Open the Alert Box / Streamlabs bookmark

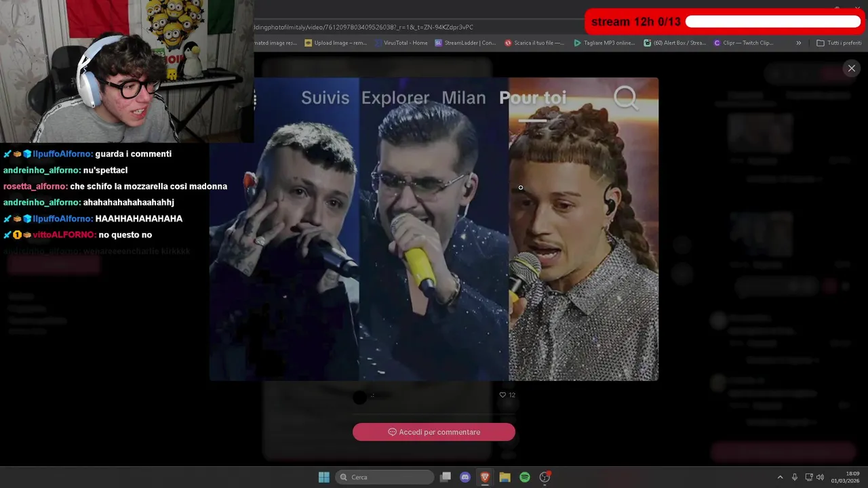[x=675, y=43]
